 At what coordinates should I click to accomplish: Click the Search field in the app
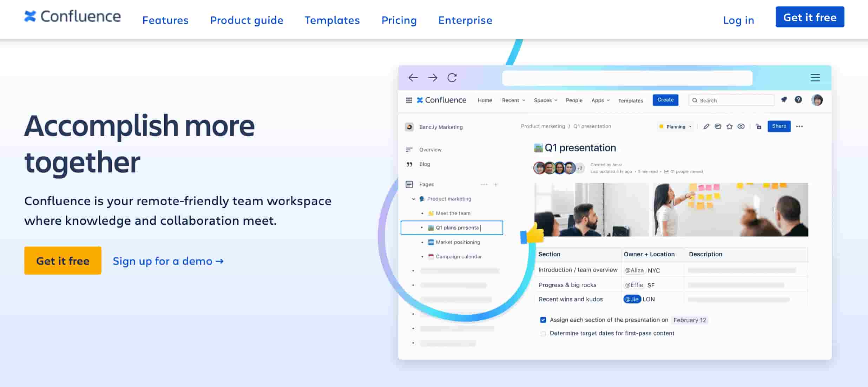pos(732,100)
